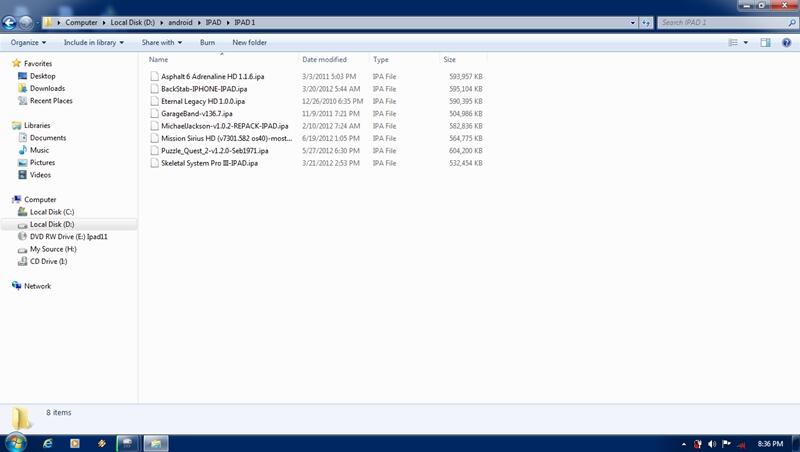Change the view icon
This screenshot has width=800, height=452.
(733, 42)
